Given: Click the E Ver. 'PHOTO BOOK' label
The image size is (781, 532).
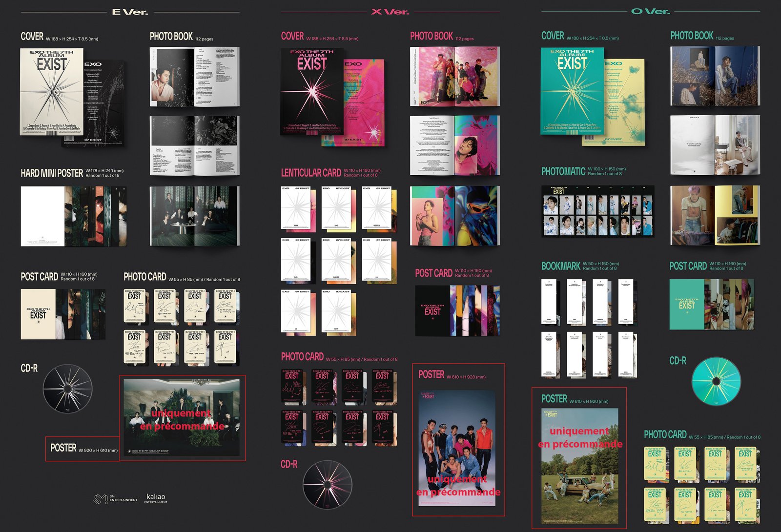Looking at the screenshot, I should tap(171, 36).
